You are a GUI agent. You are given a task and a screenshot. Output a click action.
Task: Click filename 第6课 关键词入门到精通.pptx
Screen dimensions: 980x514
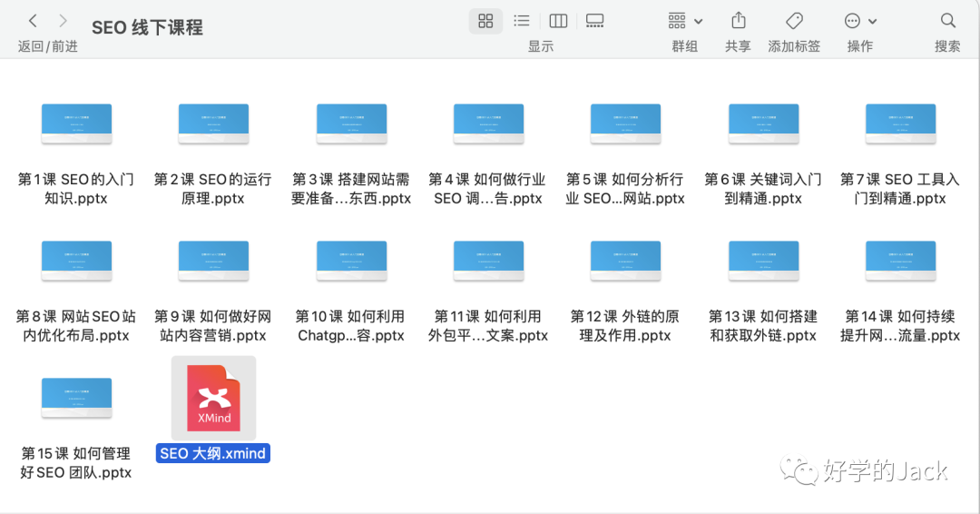pyautogui.click(x=763, y=189)
